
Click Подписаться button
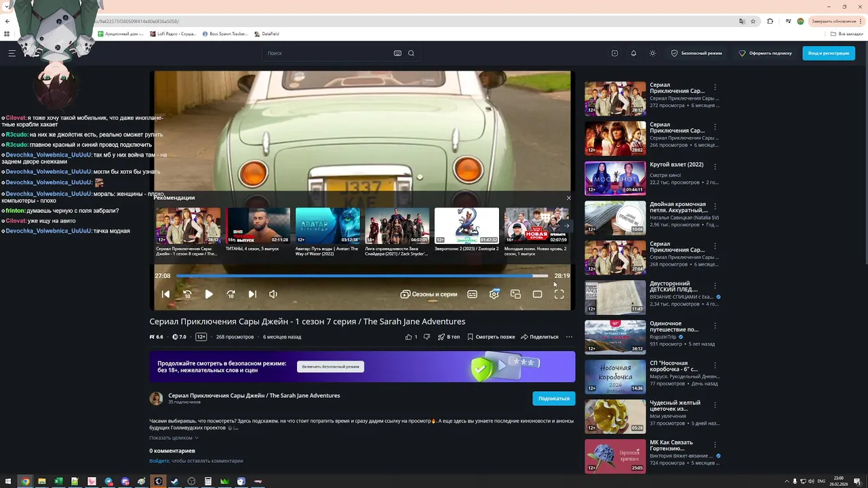coord(554,399)
